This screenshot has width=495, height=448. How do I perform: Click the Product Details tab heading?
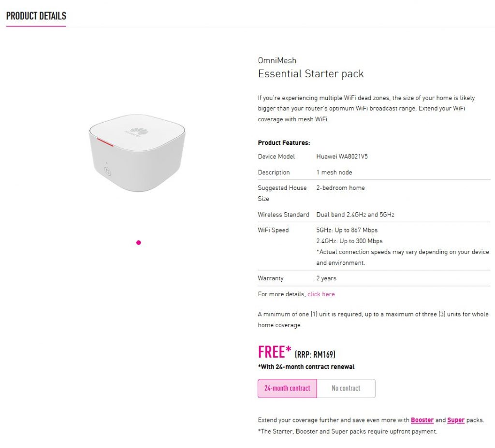coord(36,16)
